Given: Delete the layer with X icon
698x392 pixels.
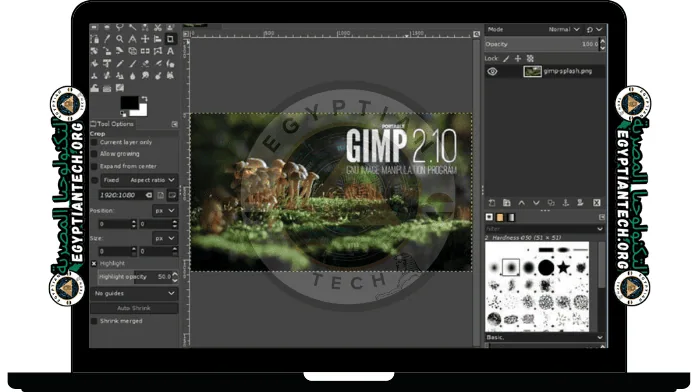Looking at the screenshot, I should 597,203.
